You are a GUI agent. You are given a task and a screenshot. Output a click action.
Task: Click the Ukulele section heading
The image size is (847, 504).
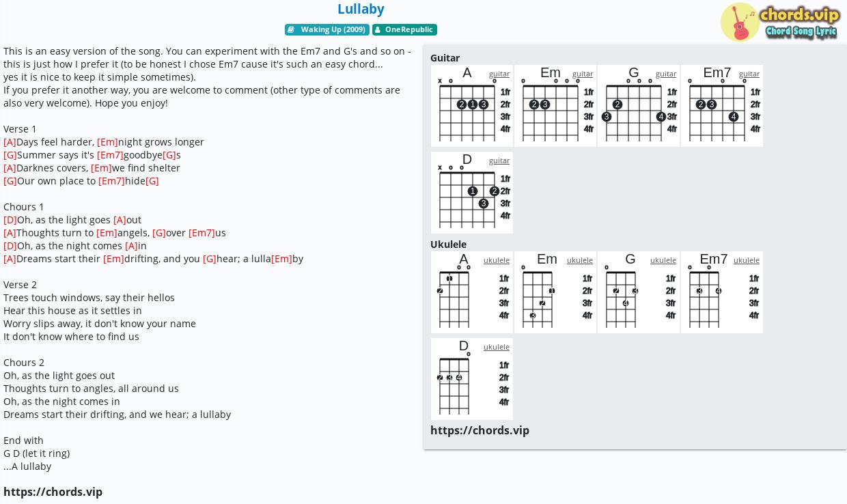pos(448,244)
